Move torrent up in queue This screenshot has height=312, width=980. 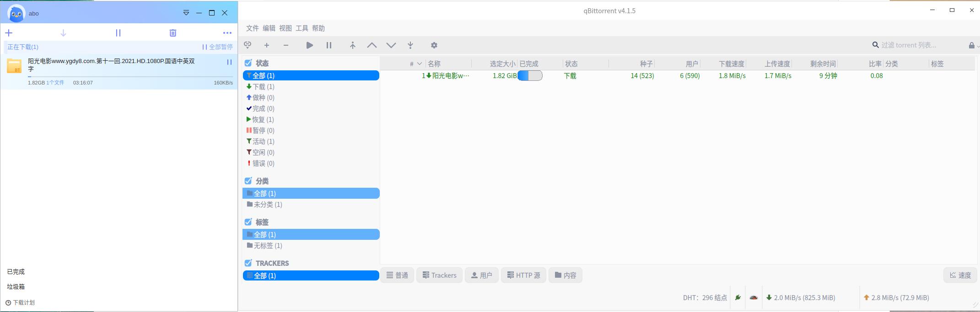point(372,45)
